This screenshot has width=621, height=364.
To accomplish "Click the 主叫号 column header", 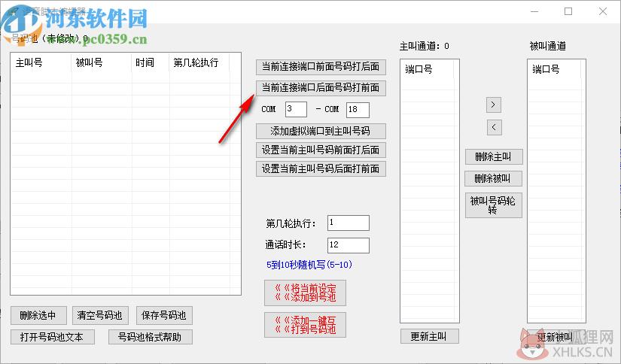I will point(41,62).
